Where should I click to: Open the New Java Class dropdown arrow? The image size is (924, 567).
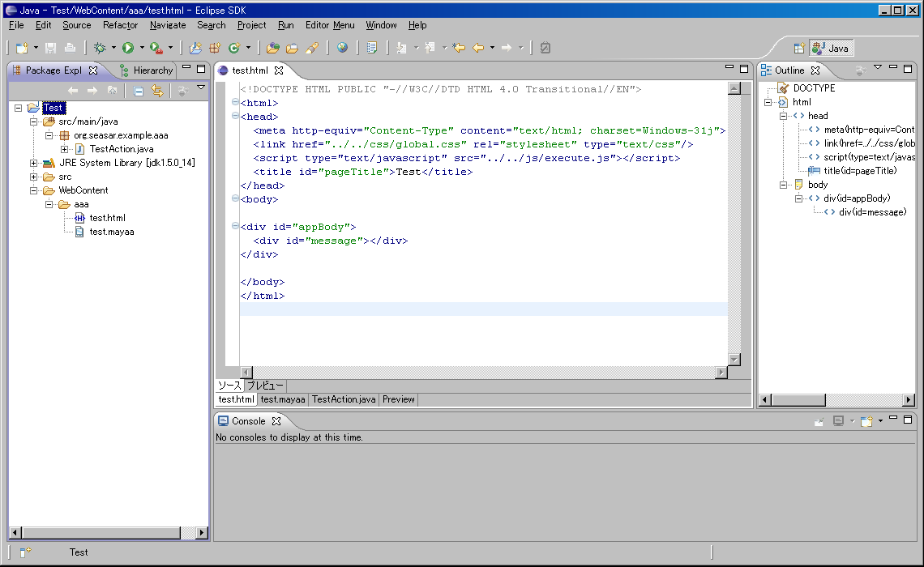(x=248, y=48)
